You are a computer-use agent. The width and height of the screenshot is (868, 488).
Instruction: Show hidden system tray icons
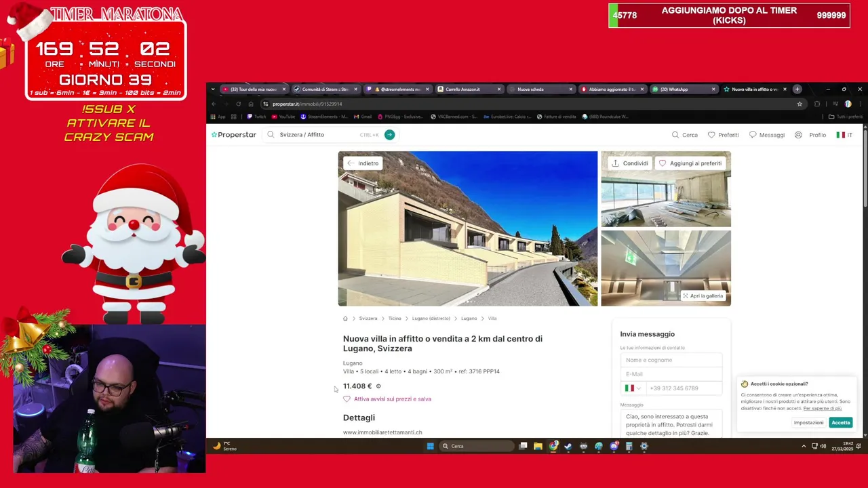[x=804, y=446]
